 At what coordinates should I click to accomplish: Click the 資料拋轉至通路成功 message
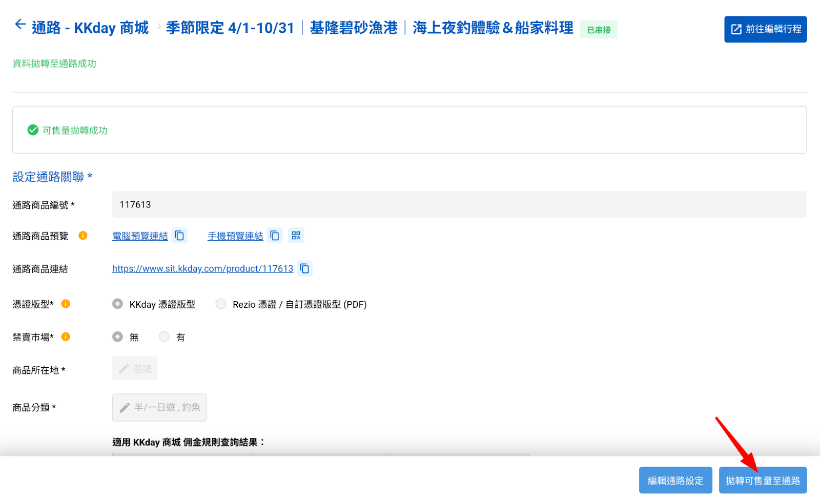click(x=54, y=64)
